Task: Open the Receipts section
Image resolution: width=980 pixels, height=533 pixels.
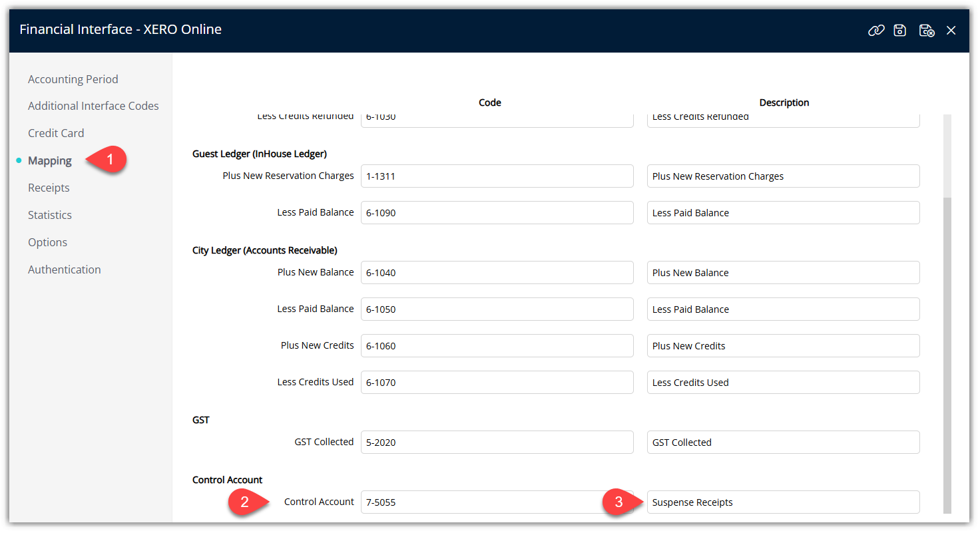Action: [x=49, y=188]
